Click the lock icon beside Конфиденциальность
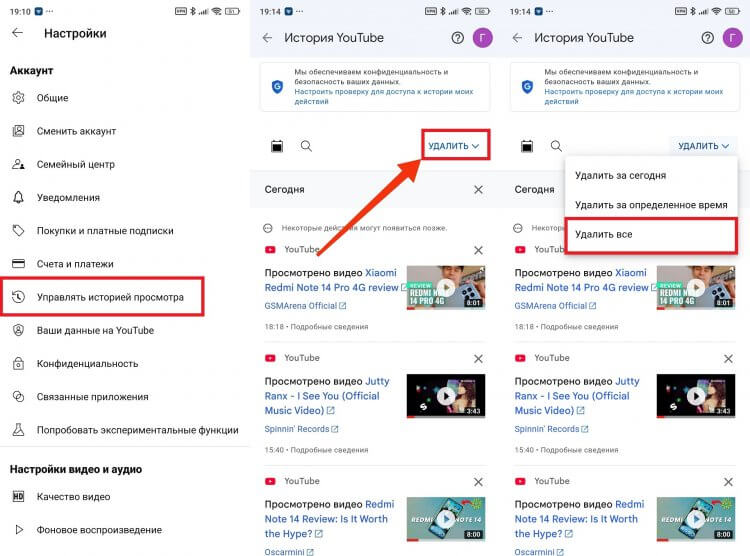The height and width of the screenshot is (556, 750). [18, 363]
